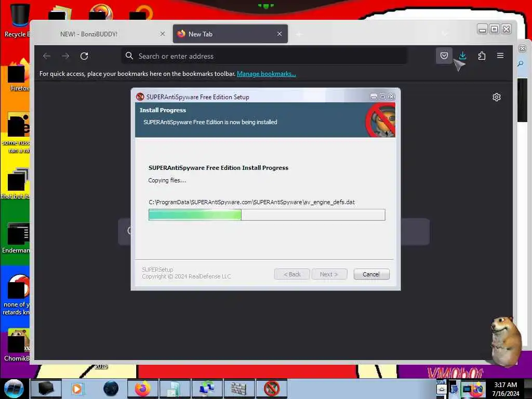
Task: Cancel the SUPERAntiSpyware installation
Action: 371,274
